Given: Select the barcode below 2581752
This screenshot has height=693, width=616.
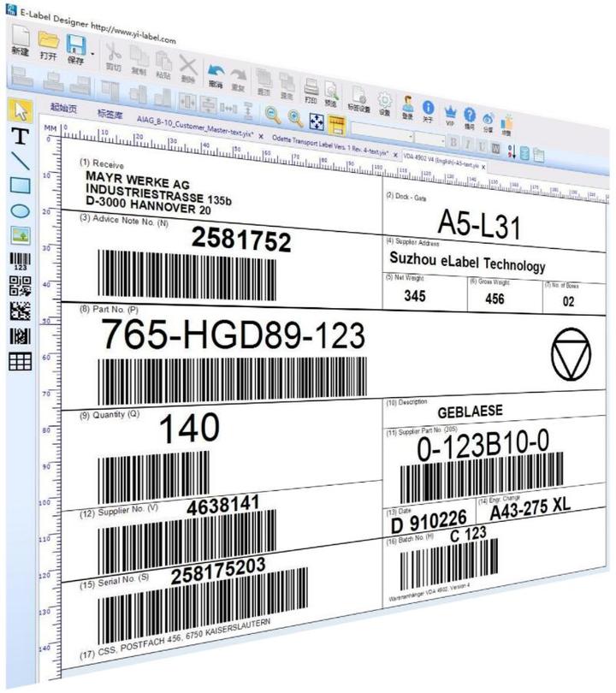Looking at the screenshot, I should point(187,275).
